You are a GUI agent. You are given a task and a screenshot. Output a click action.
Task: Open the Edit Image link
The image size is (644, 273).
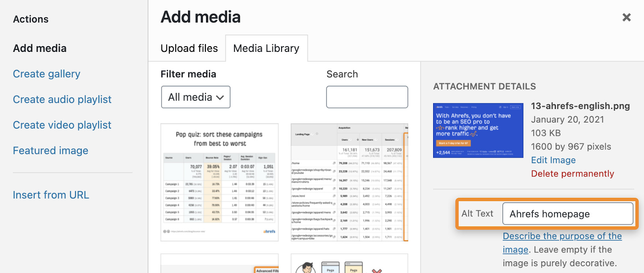tap(553, 160)
